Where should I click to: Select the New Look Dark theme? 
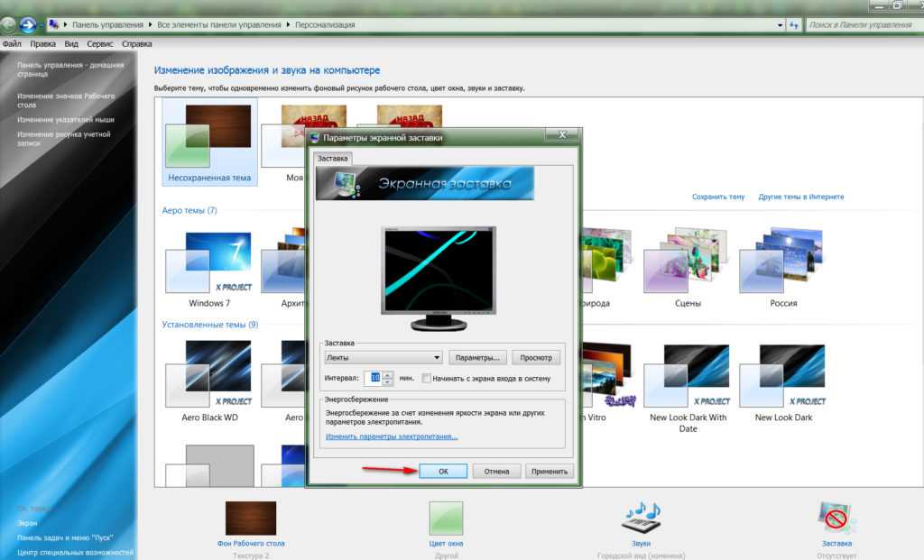coord(782,378)
